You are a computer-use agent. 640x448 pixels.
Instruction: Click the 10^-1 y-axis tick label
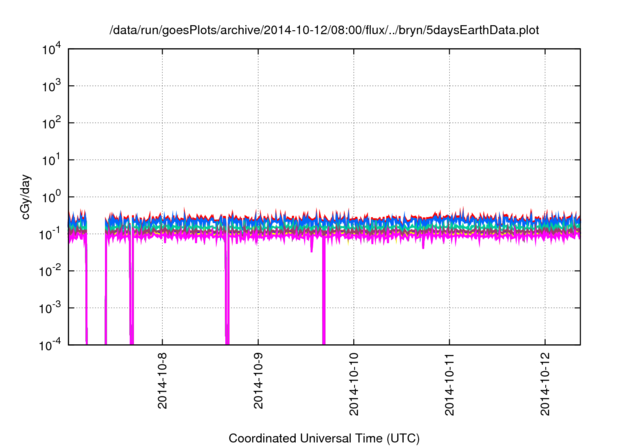pyautogui.click(x=50, y=234)
